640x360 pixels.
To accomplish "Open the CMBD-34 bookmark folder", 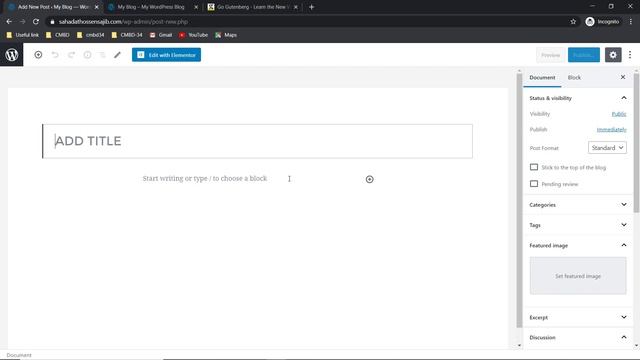I will point(127,35).
